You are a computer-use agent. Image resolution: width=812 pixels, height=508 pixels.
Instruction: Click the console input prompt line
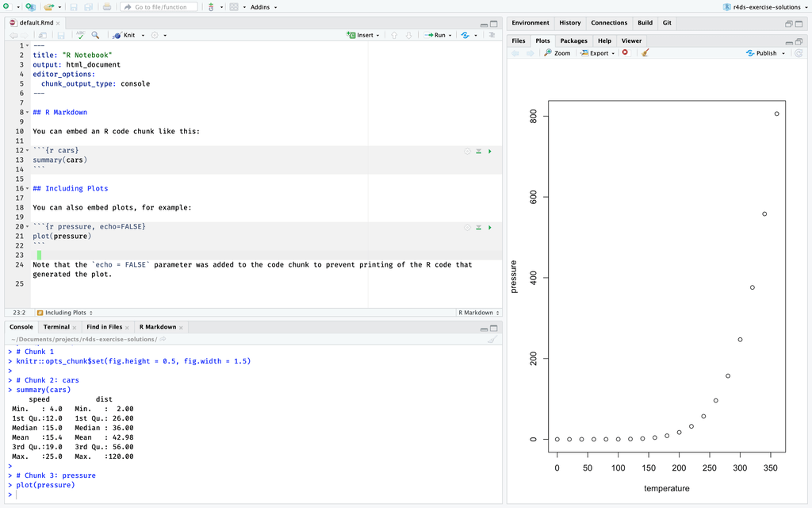click(x=254, y=495)
